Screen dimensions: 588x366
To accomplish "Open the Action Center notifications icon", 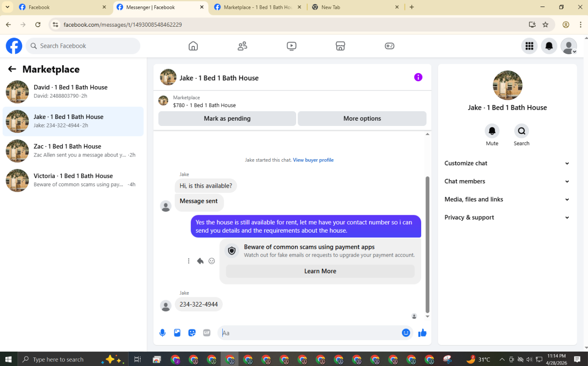I will [x=578, y=359].
